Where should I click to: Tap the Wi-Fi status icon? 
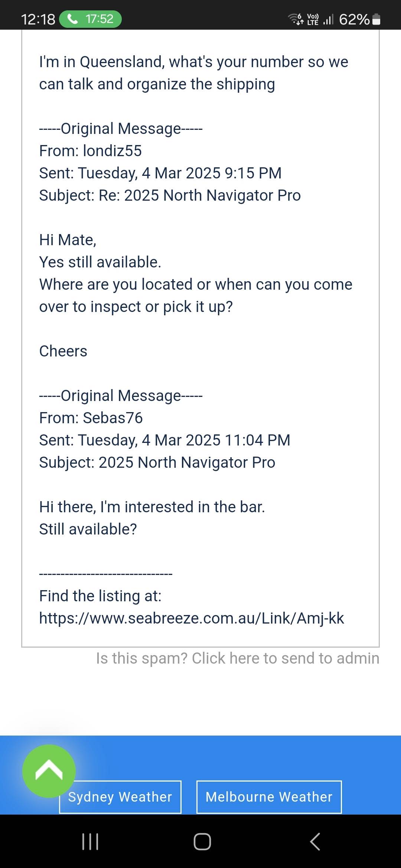(296, 19)
